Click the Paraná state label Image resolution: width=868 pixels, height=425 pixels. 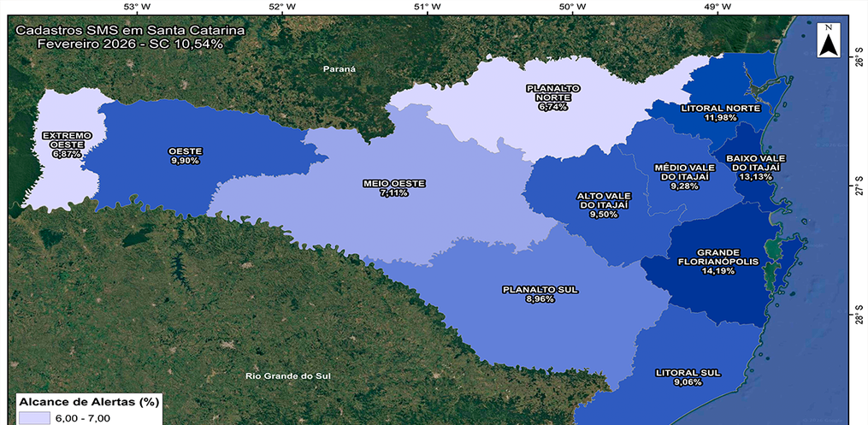tap(339, 68)
